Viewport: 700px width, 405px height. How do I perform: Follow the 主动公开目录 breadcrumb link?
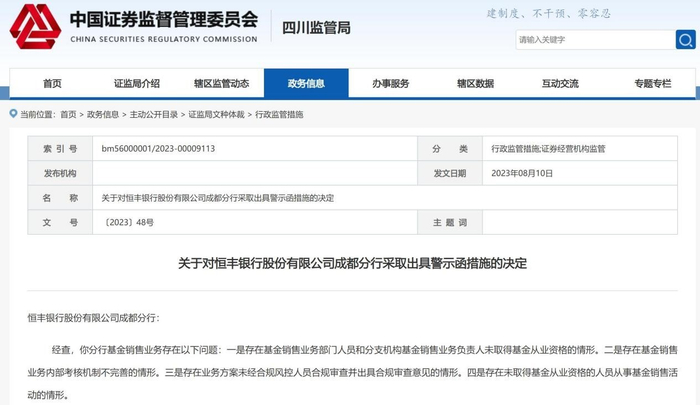click(154, 115)
